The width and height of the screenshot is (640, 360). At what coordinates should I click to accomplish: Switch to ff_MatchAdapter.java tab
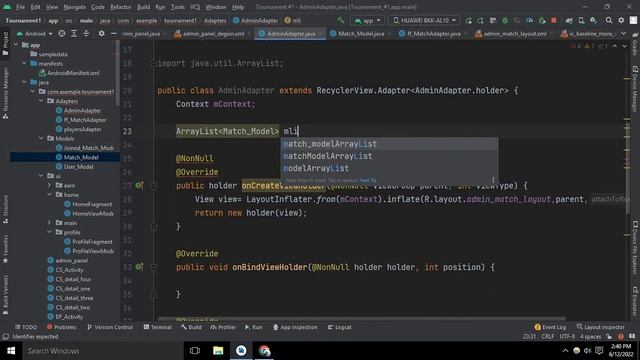click(x=433, y=33)
